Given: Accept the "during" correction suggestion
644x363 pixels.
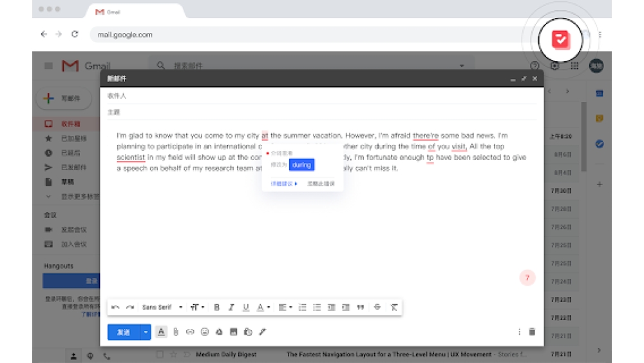Looking at the screenshot, I should (301, 165).
